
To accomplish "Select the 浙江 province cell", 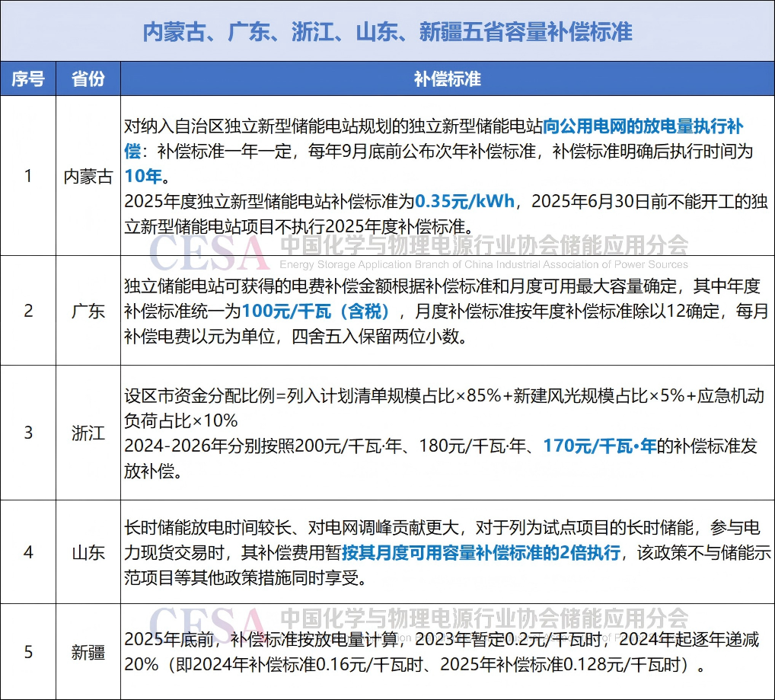I will point(88,433).
